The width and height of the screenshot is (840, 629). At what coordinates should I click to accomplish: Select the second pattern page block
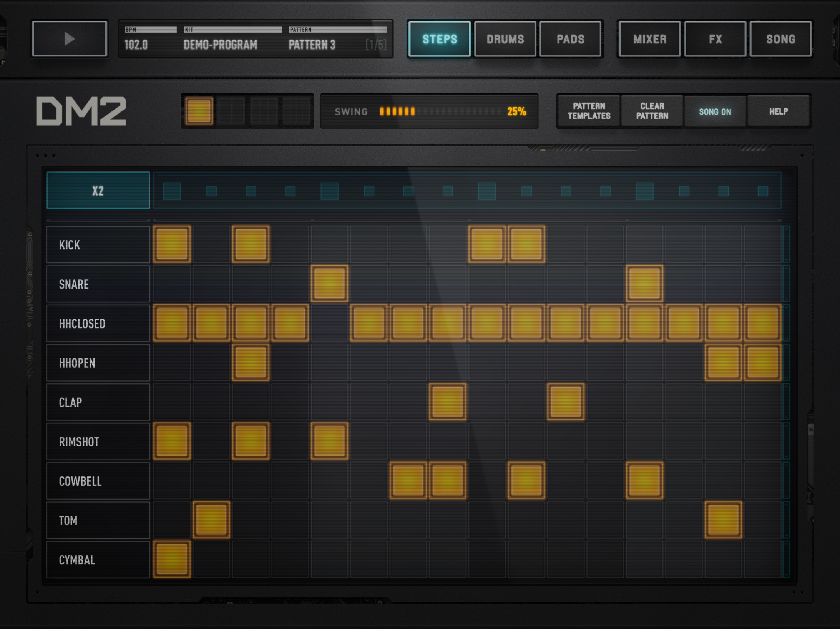point(231,111)
